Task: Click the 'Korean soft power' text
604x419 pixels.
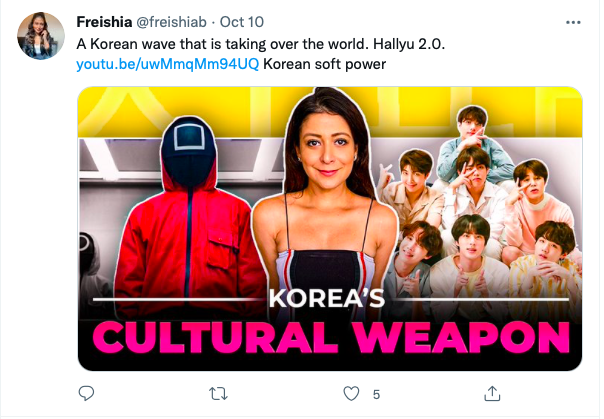Action: [x=325, y=64]
